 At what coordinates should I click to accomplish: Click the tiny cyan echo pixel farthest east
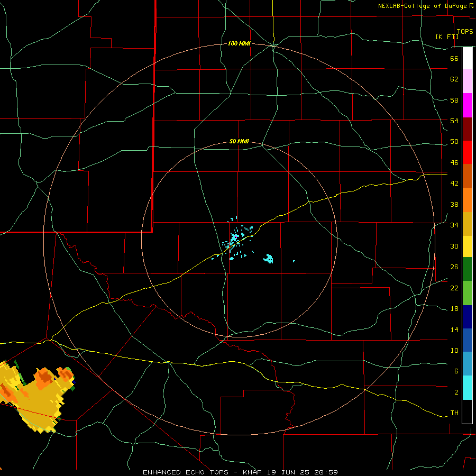tap(294, 261)
